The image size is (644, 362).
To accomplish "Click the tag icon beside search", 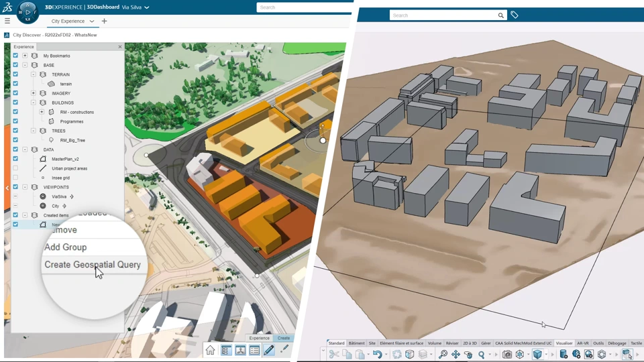I will coord(515,15).
